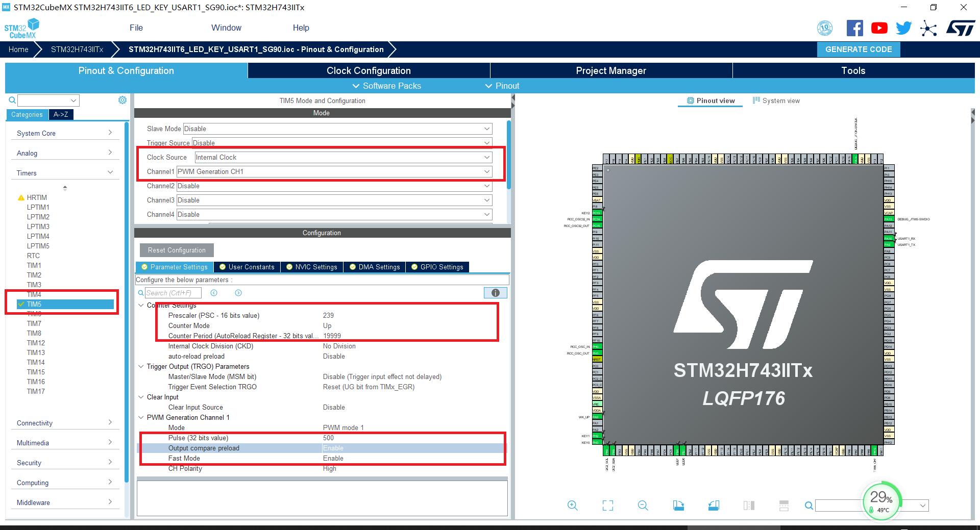Select the best-fit zoom icon
The width and height of the screenshot is (980, 530).
[x=607, y=506]
